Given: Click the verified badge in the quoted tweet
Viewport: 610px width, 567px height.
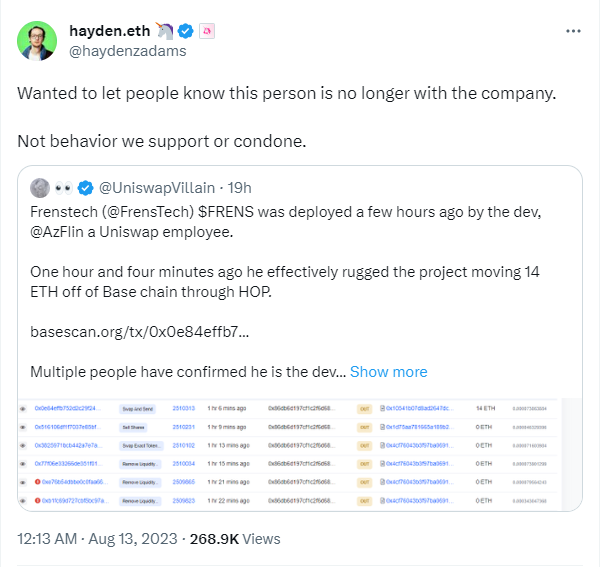Looking at the screenshot, I should pos(87,188).
